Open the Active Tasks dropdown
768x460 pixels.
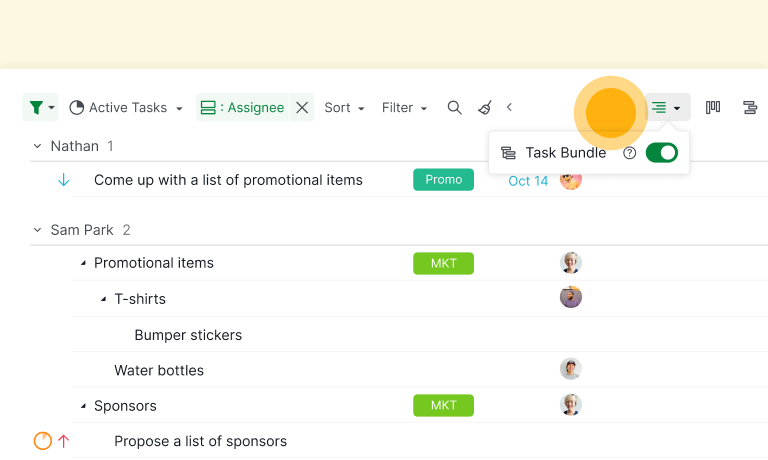pos(126,107)
